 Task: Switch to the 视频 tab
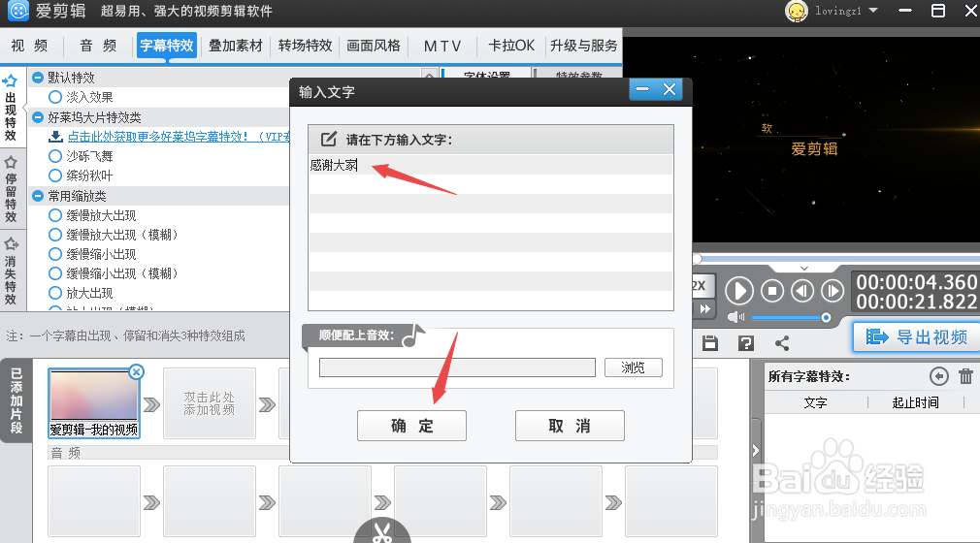pos(29,46)
